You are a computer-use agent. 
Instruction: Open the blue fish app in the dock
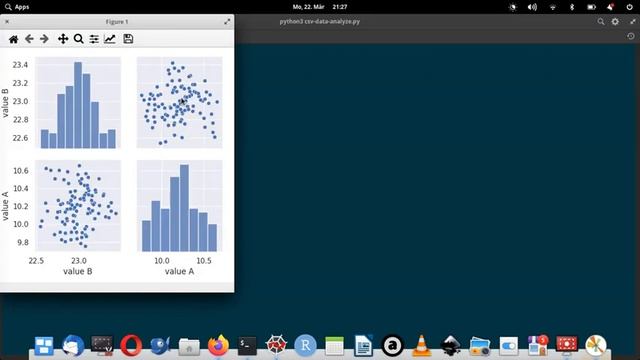pos(160,346)
